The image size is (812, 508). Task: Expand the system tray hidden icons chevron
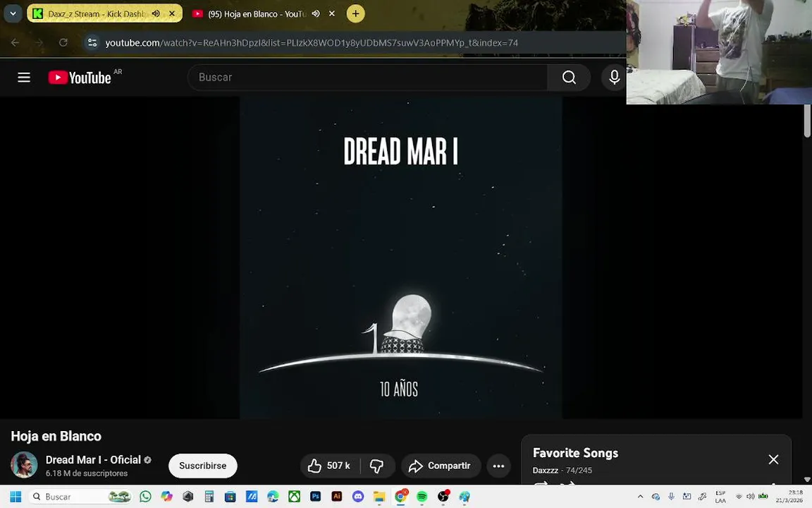640,497
